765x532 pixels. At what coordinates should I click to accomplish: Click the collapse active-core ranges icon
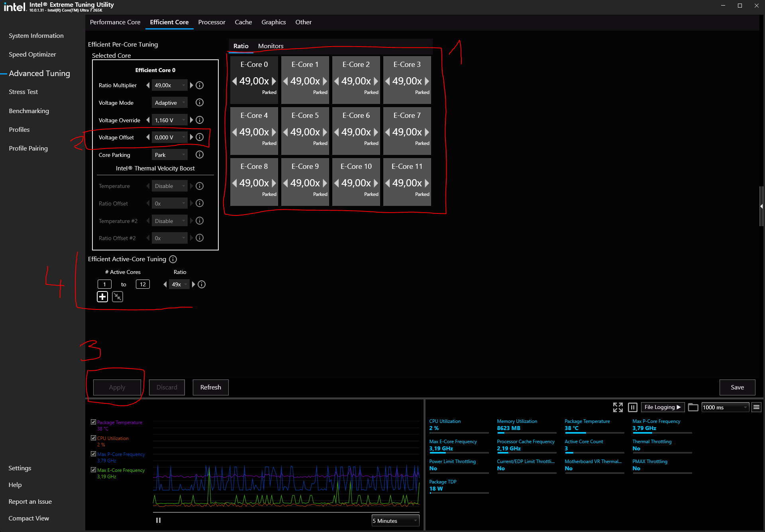(x=118, y=297)
